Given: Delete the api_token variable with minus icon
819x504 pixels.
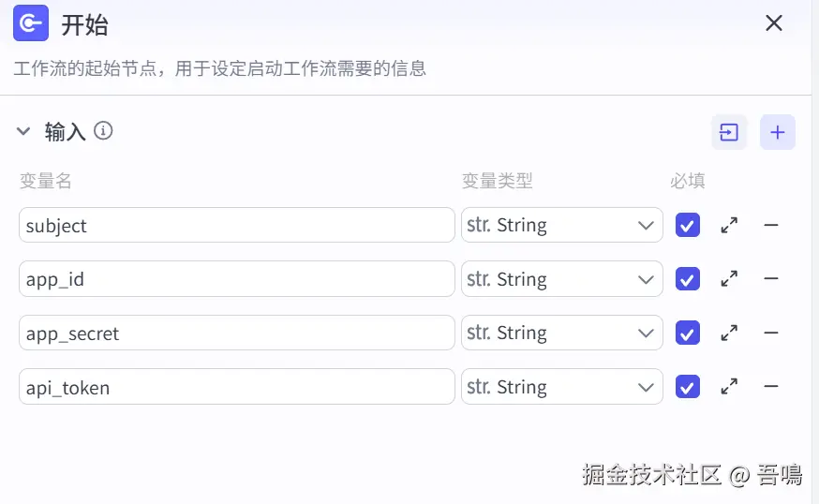Looking at the screenshot, I should point(771,386).
